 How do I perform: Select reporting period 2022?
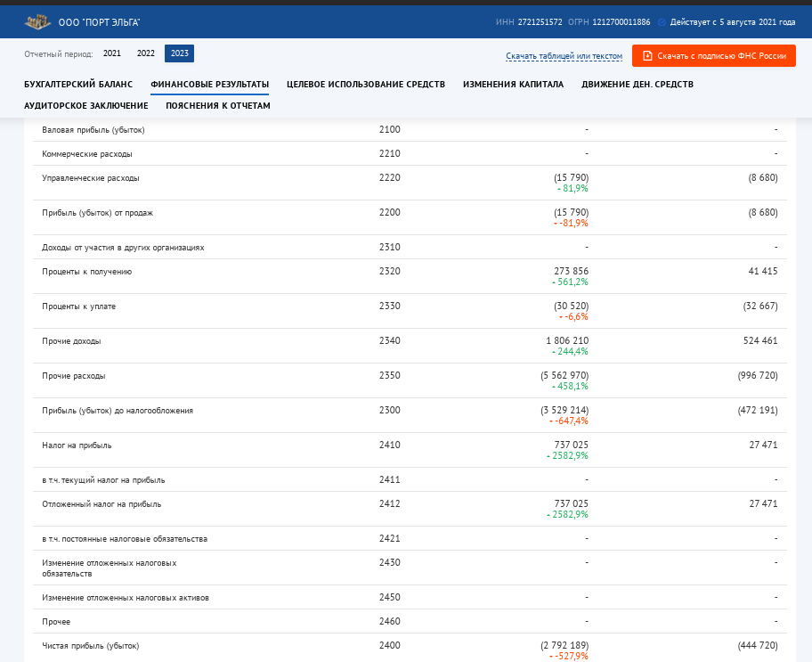(x=145, y=53)
